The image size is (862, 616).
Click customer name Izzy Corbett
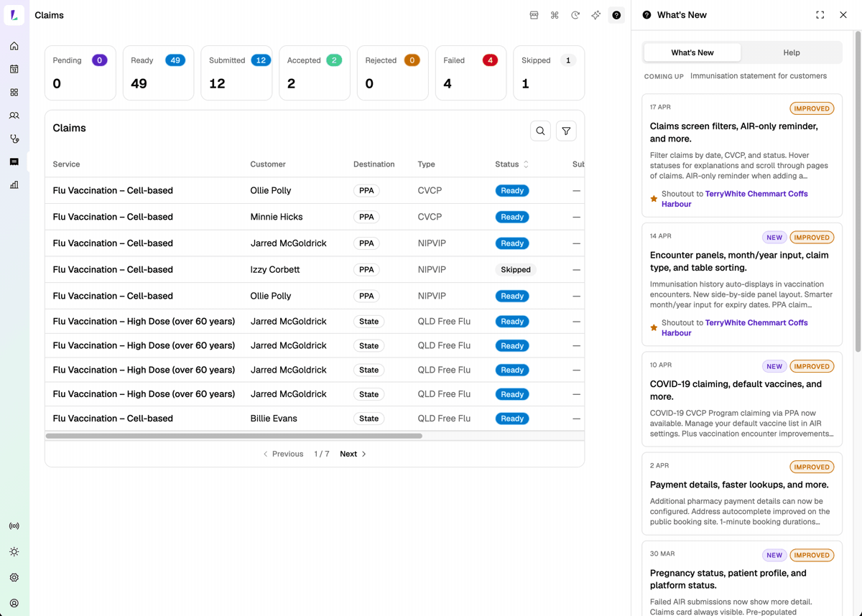275,270
